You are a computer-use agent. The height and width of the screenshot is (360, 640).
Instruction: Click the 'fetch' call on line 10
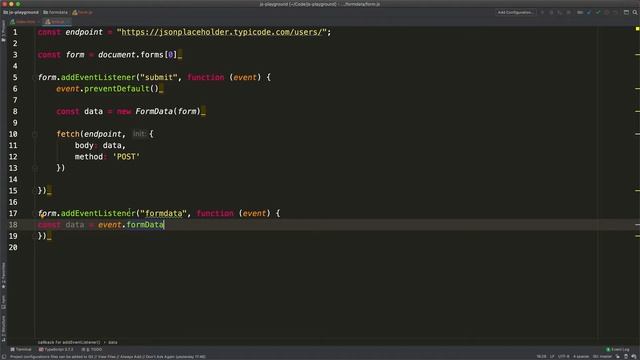[x=68, y=134]
